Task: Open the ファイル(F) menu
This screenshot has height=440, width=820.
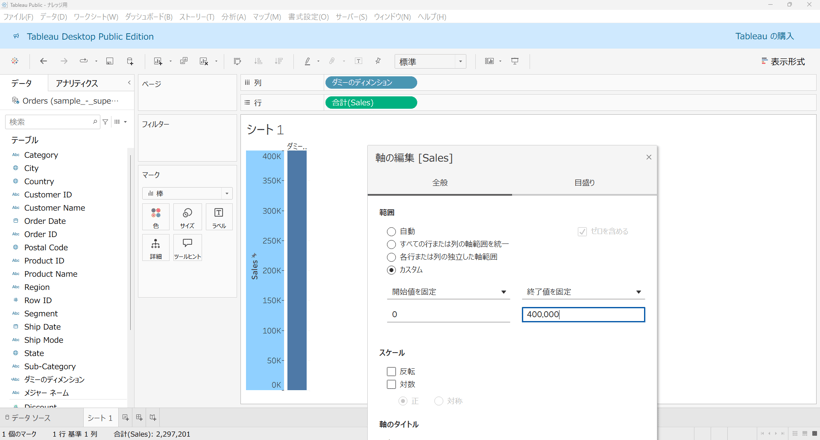Action: [18, 17]
